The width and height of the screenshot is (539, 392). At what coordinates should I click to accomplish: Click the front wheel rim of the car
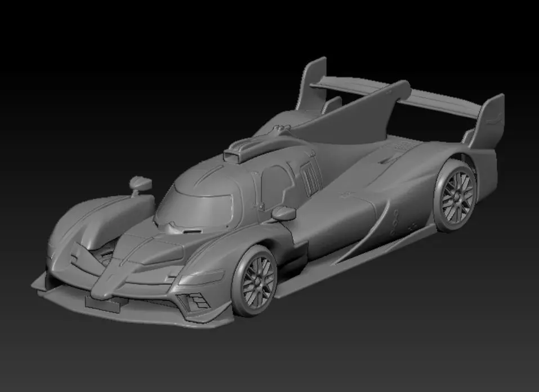258,281
